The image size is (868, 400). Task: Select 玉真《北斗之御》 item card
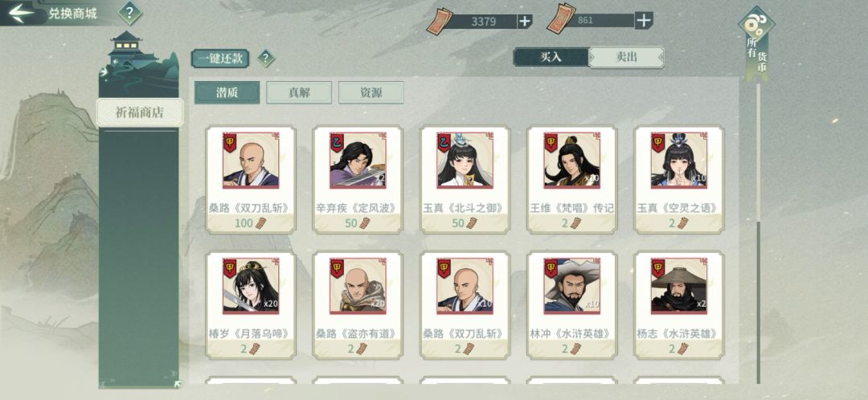[x=465, y=179]
